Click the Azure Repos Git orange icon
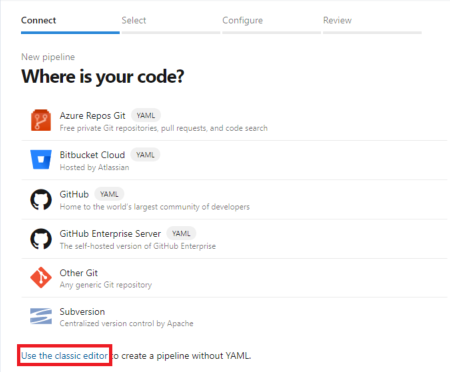 point(41,120)
